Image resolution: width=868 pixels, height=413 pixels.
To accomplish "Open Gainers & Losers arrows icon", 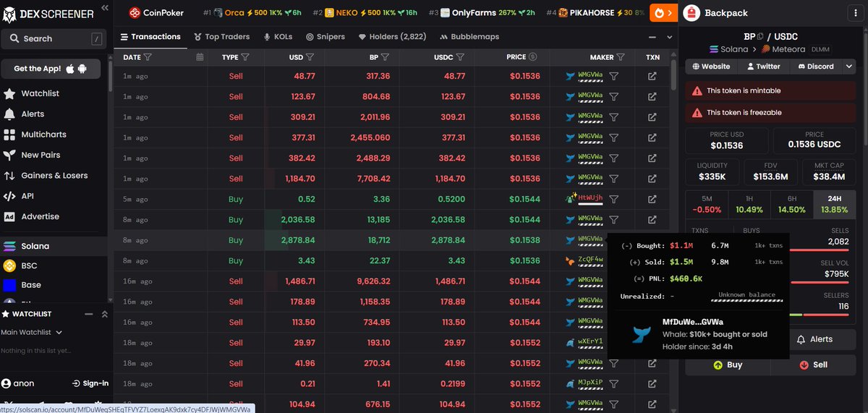I will click(9, 176).
